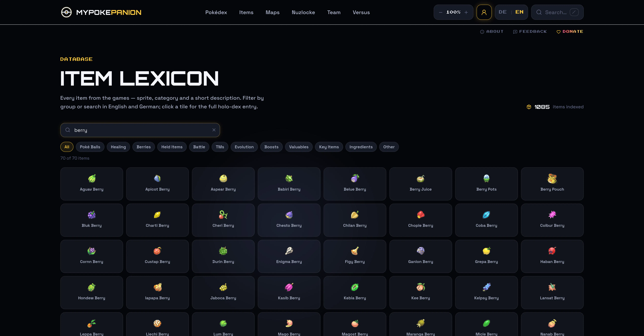Open the Maps nav item

click(272, 12)
